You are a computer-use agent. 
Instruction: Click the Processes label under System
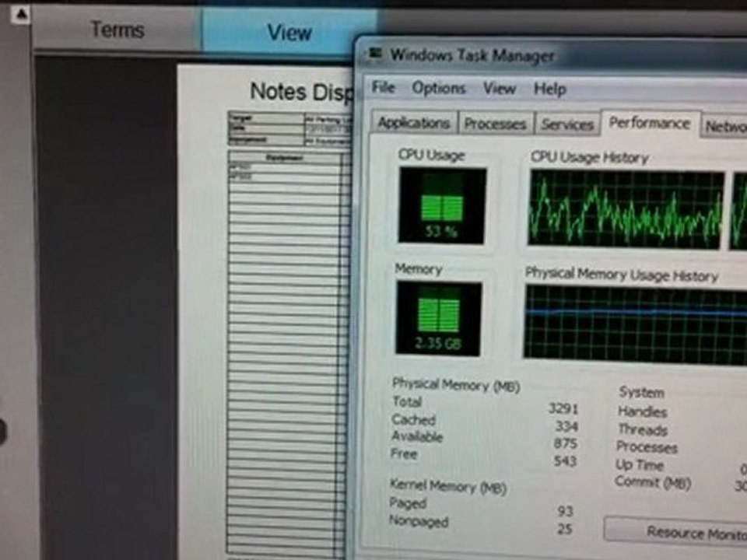[x=647, y=447]
